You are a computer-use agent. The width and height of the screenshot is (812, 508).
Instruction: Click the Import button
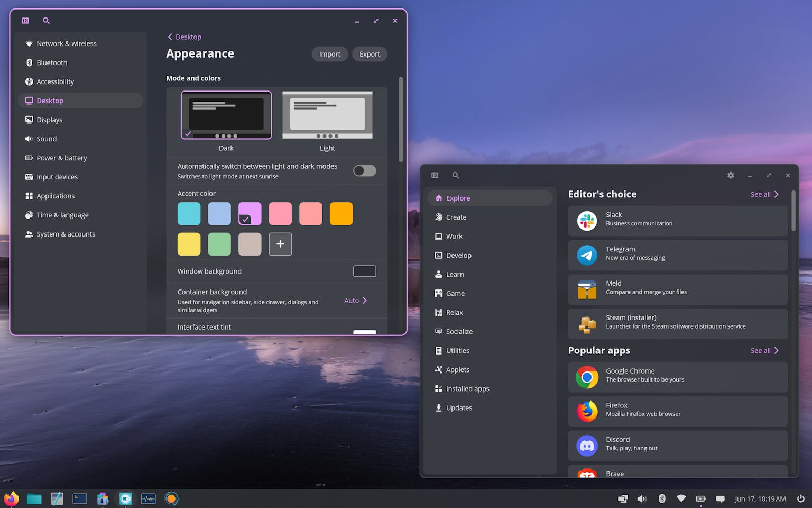[330, 54]
